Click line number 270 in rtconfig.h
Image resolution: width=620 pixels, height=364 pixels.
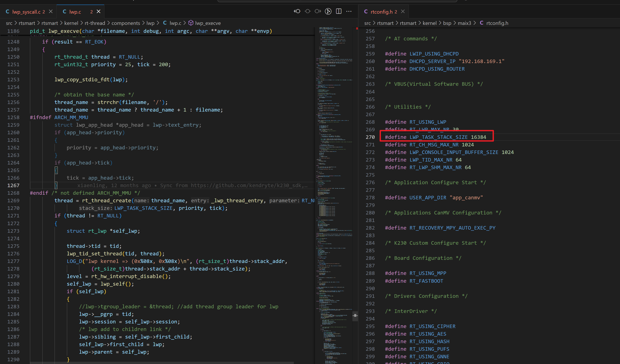(x=370, y=137)
